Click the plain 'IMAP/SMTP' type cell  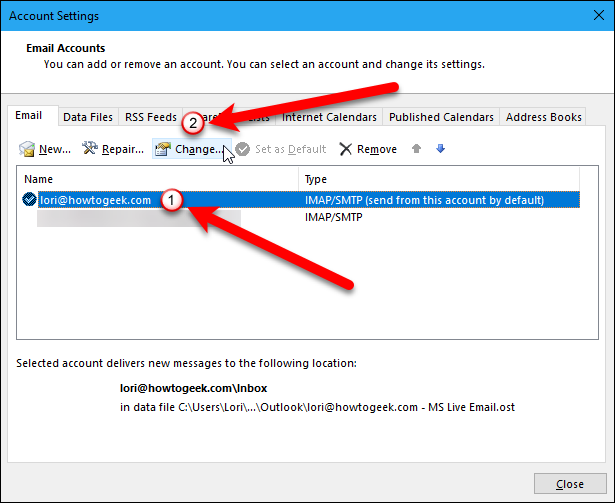point(334,217)
